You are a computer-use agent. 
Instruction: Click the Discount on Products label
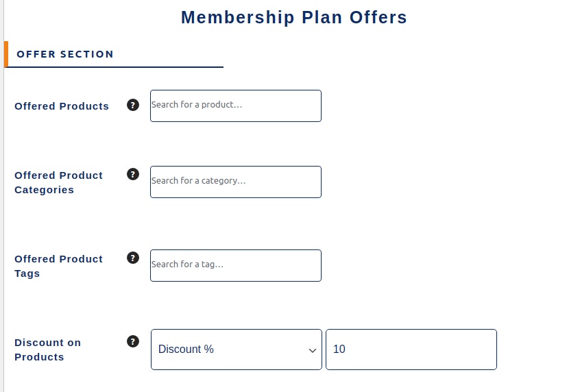pyautogui.click(x=48, y=350)
